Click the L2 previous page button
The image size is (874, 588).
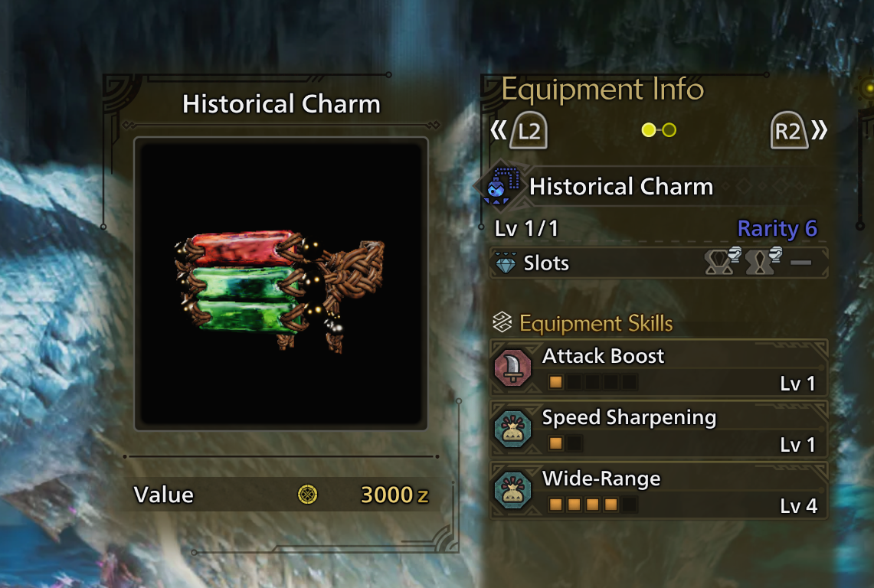pos(529,131)
